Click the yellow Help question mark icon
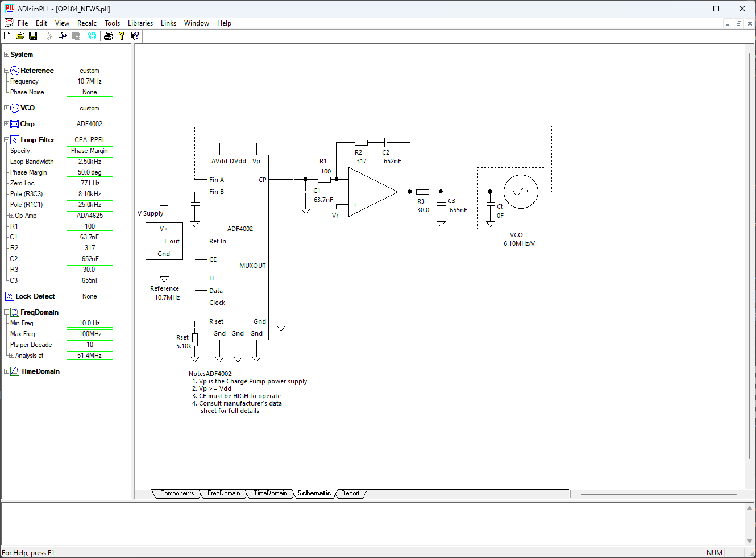The image size is (756, 558). pos(122,36)
